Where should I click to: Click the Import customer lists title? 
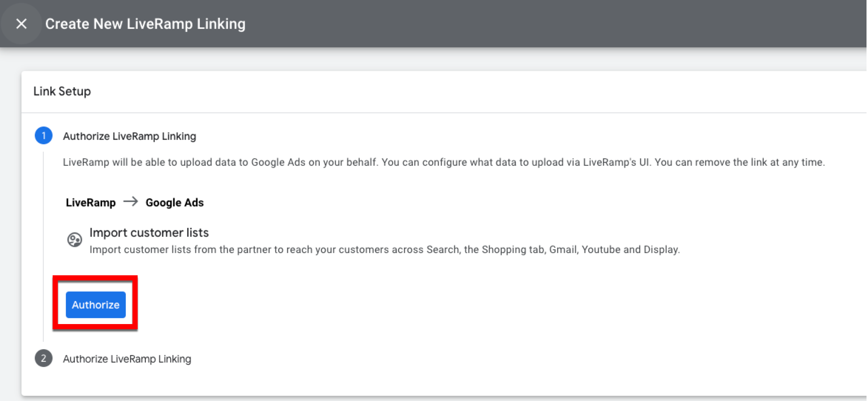149,233
